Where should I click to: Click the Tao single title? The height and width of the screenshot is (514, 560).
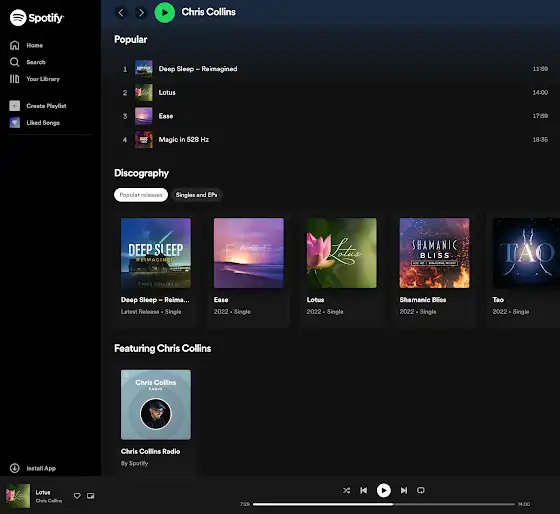[498, 300]
